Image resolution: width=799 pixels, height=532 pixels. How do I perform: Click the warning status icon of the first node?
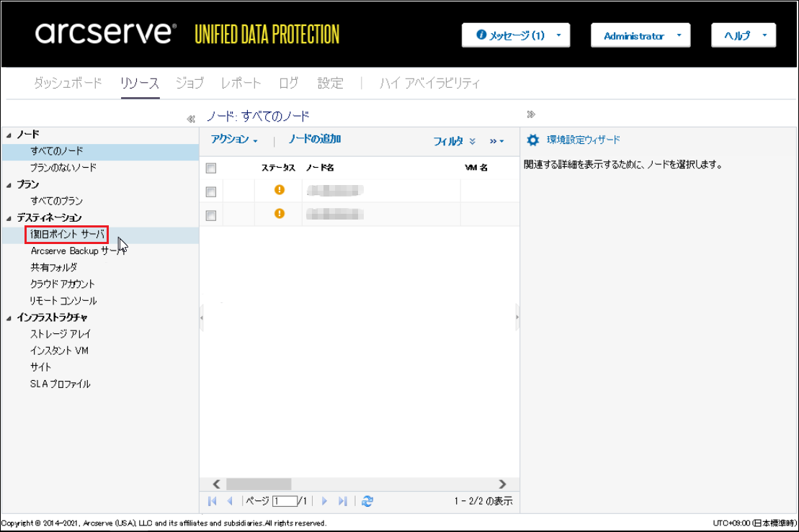[x=280, y=190]
